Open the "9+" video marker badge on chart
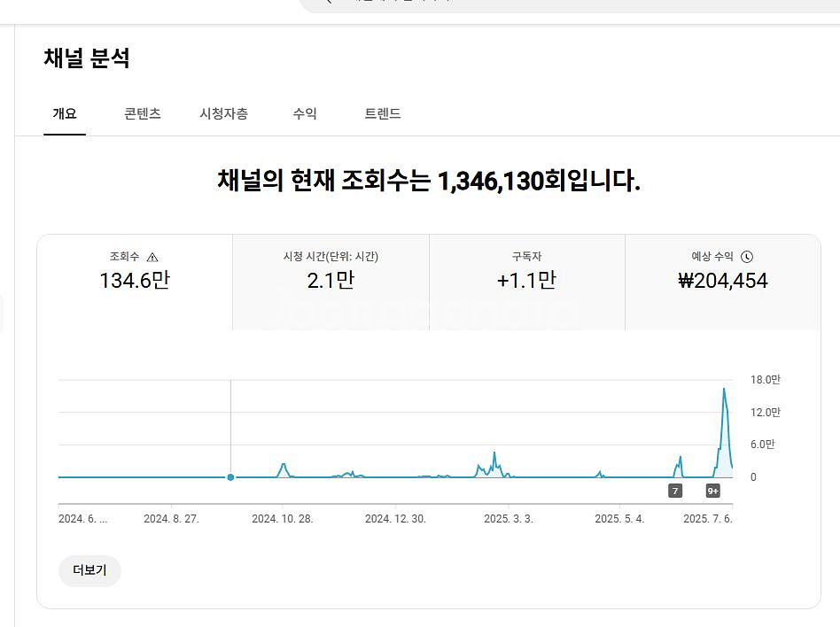 712,491
